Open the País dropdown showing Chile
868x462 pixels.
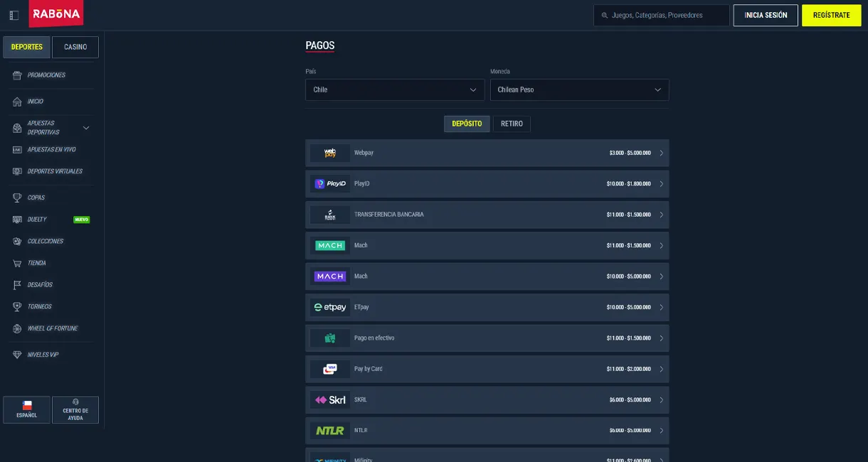point(395,90)
